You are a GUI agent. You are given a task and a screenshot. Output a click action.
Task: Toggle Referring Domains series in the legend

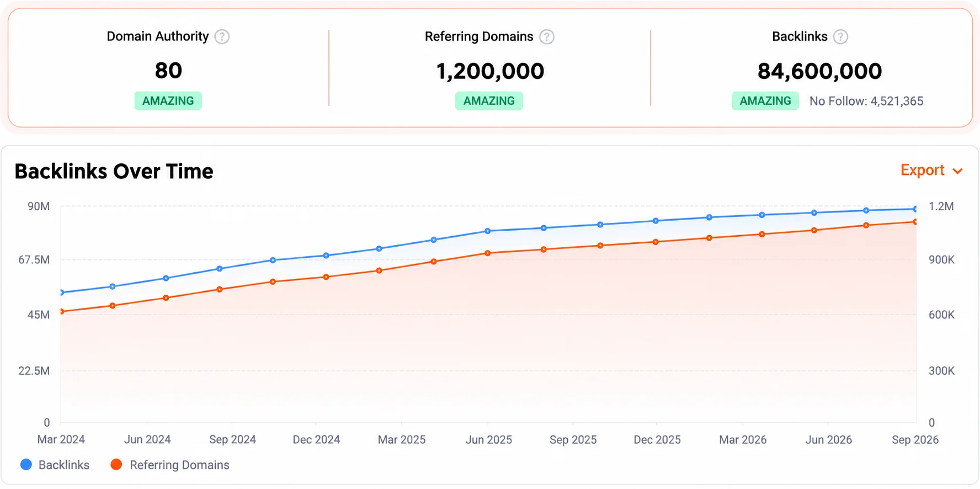point(179,465)
